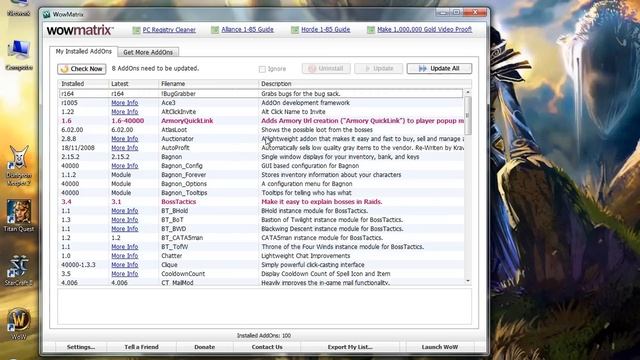
Task: Click Contact Us button
Action: point(267,347)
